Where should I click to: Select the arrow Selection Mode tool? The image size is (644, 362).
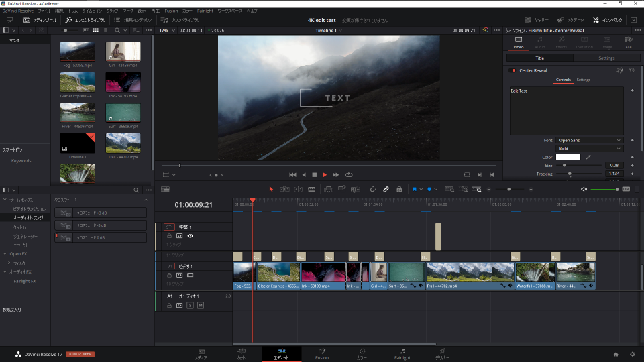coord(271,189)
